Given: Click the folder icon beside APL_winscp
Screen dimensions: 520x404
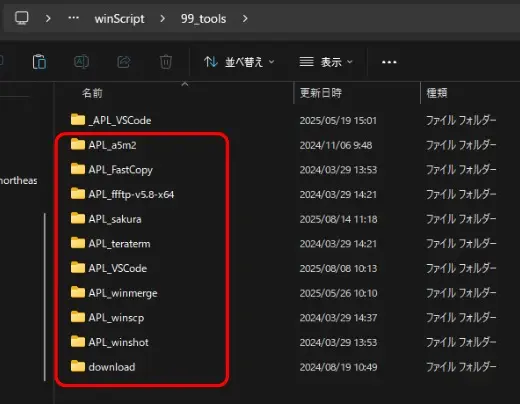Looking at the screenshot, I should coord(78,317).
